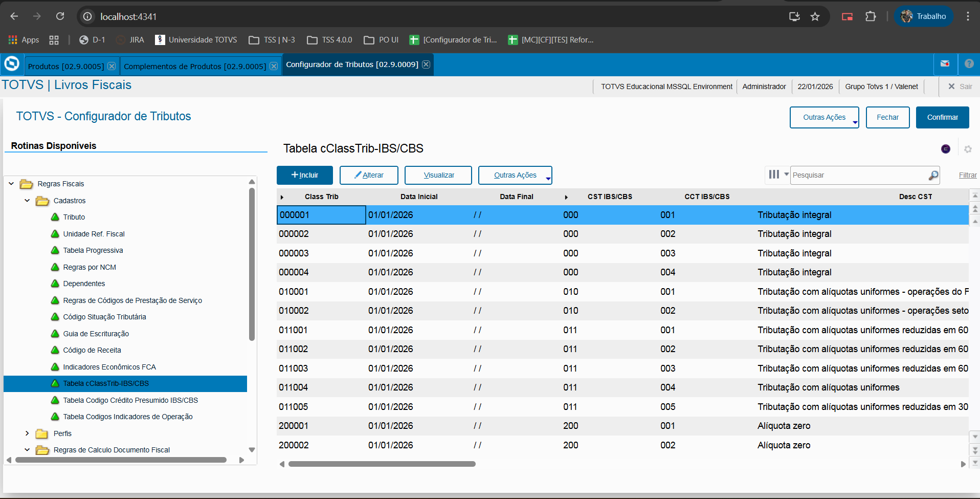Open the PO UI bookmark folder
The image size is (980, 499).
click(381, 40)
